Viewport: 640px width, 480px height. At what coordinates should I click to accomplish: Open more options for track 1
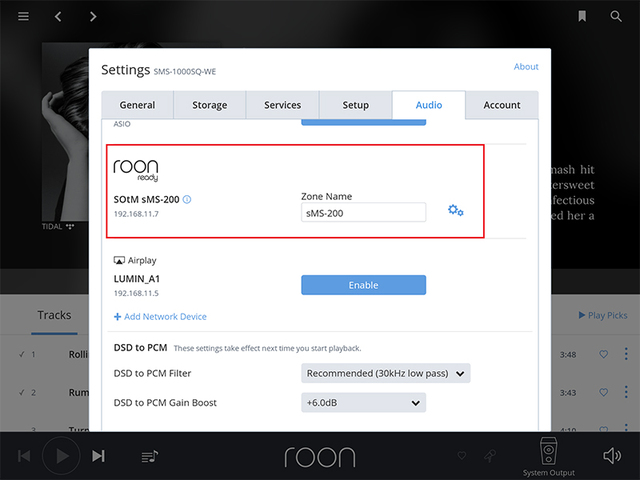626,354
